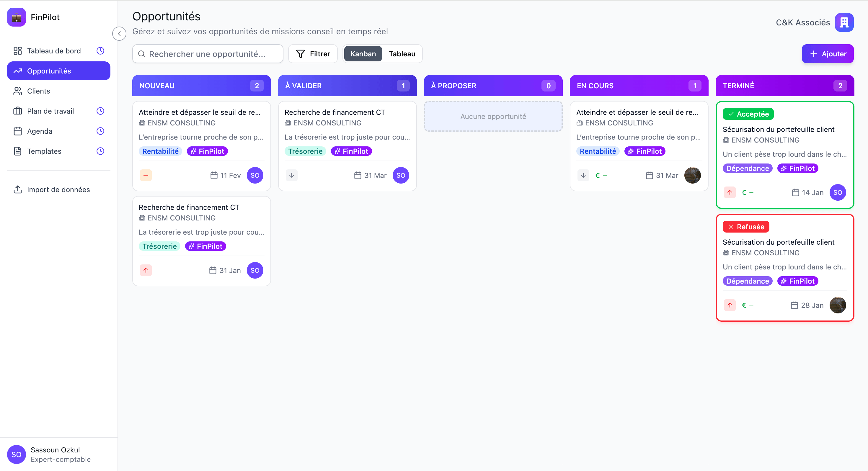Click the Acceptée status badge

click(748, 114)
